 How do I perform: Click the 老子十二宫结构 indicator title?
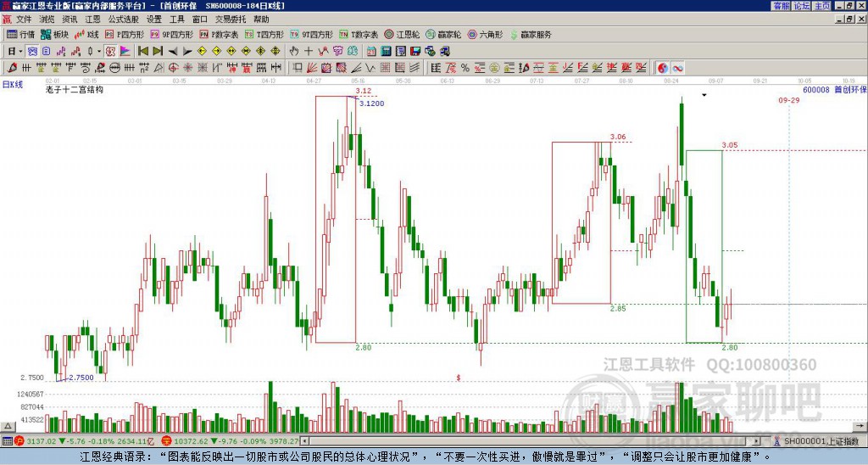[x=75, y=89]
